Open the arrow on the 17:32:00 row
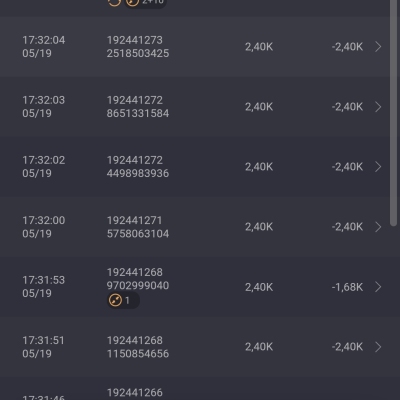Screen dimensions: 400x400 [378, 227]
